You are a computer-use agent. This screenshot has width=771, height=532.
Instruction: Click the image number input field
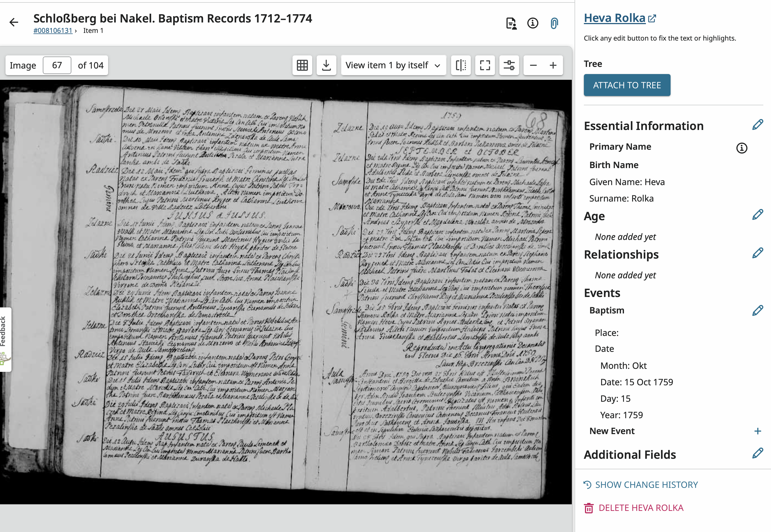(x=57, y=65)
